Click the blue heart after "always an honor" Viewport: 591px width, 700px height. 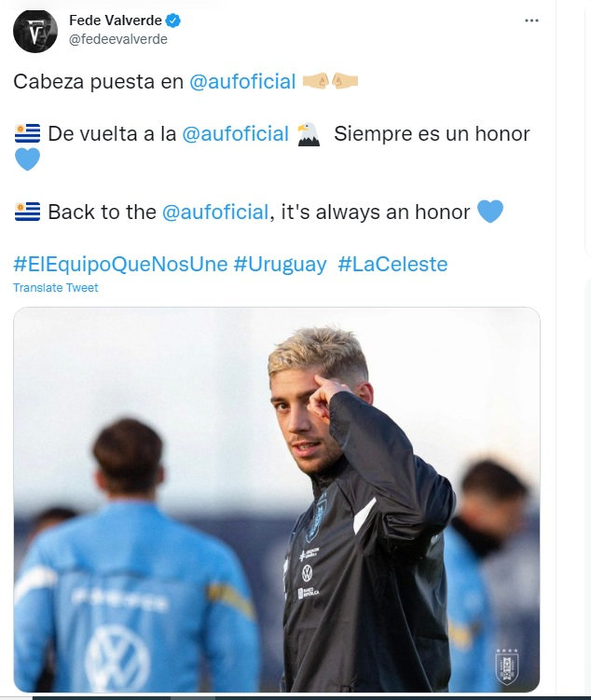pos(490,212)
